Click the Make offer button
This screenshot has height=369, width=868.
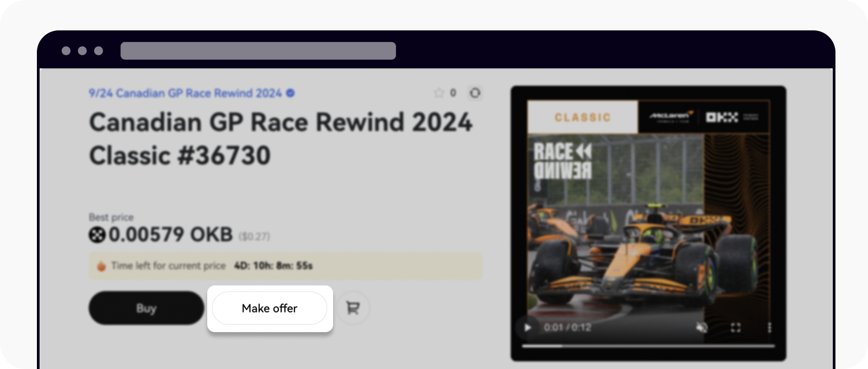[x=270, y=308]
